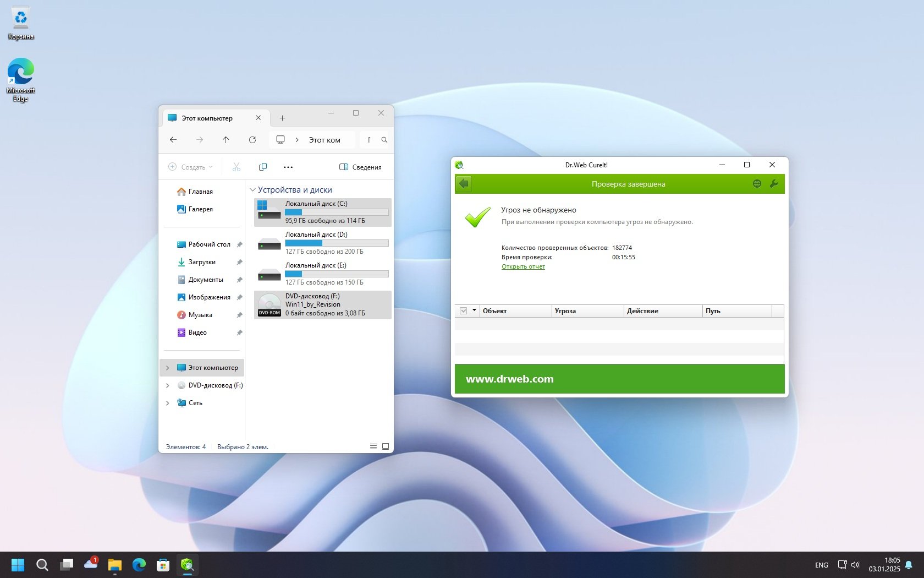
Task: Collapse Устройства и диски group
Action: 253,190
